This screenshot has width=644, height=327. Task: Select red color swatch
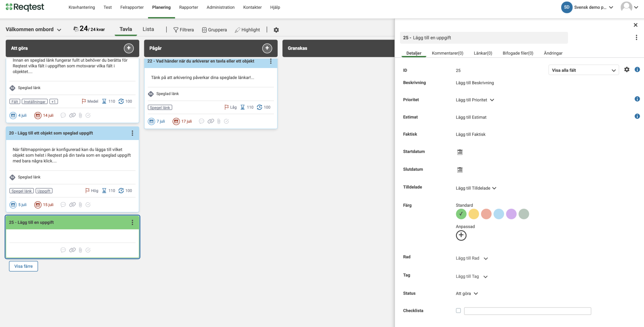[486, 214]
